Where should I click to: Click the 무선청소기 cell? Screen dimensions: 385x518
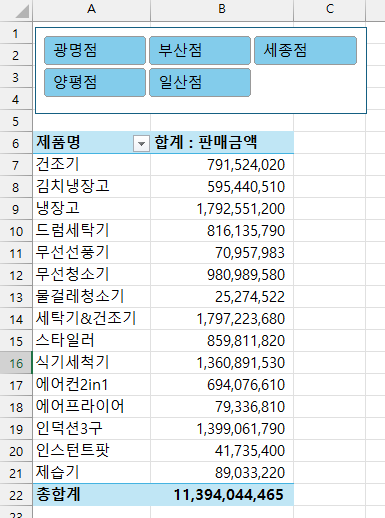[x=92, y=275]
